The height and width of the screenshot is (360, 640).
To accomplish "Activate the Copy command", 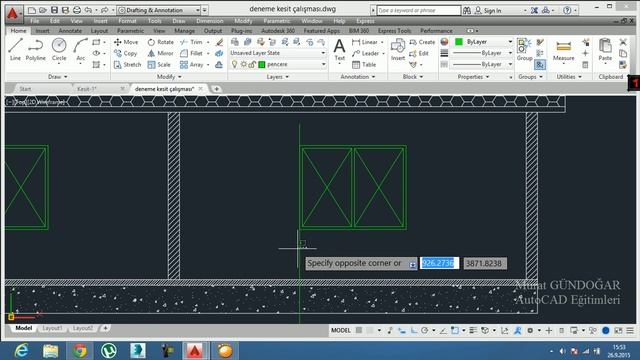I will (126, 53).
